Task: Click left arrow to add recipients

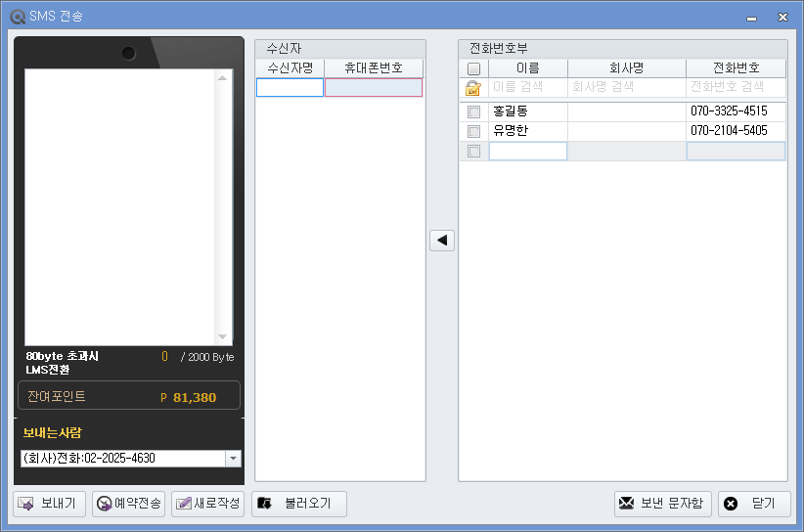Action: (x=442, y=241)
